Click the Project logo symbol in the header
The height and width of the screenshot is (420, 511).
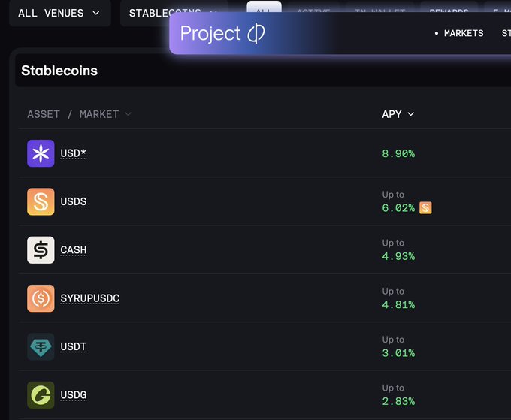pos(256,33)
